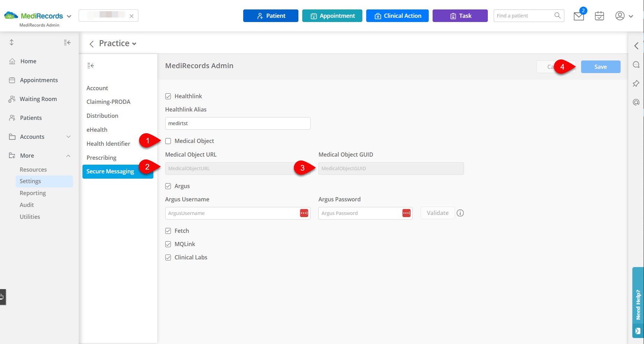
Task: Click the Appointments calendar sidebar icon
Action: [x=12, y=80]
